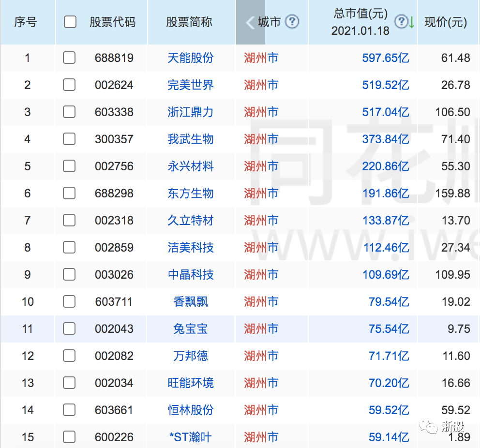Click the 股票代码 column header
The image size is (480, 448).
click(x=112, y=22)
